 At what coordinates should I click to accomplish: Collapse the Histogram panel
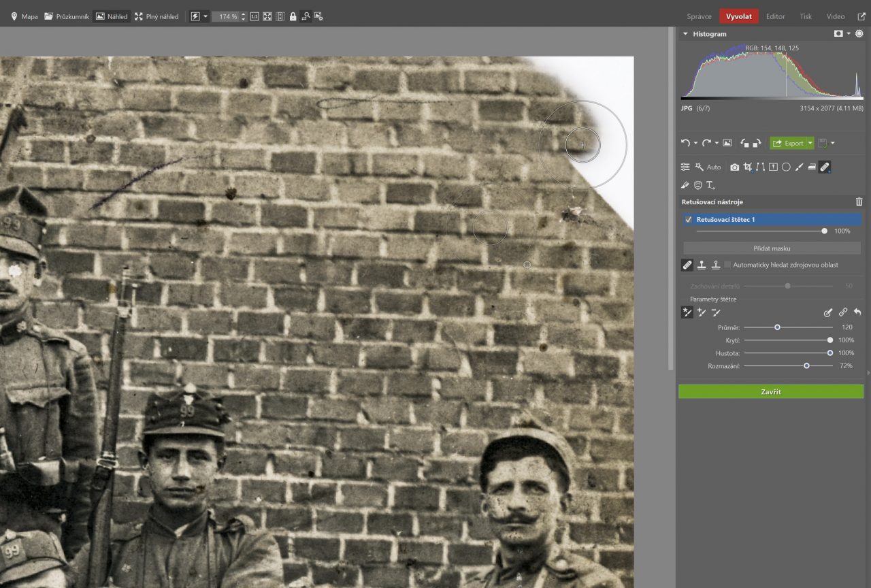686,33
